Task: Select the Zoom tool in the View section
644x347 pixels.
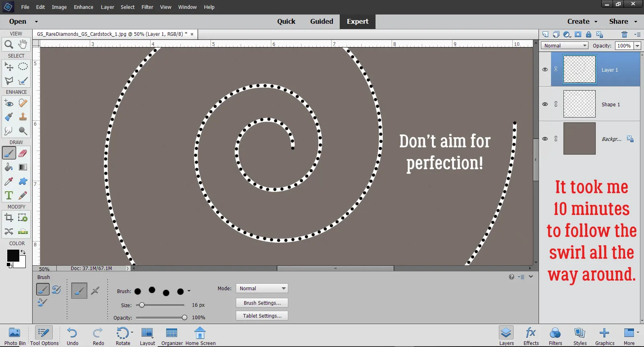Action: coord(8,44)
